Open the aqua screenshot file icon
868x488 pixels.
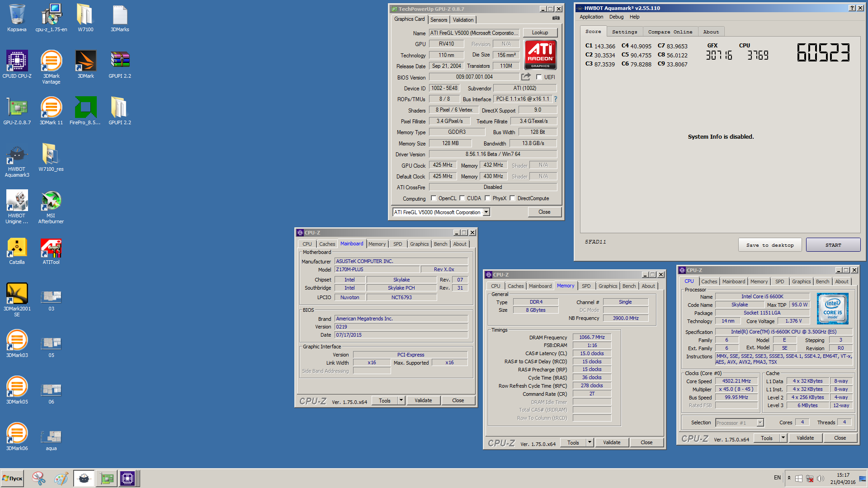(51, 440)
